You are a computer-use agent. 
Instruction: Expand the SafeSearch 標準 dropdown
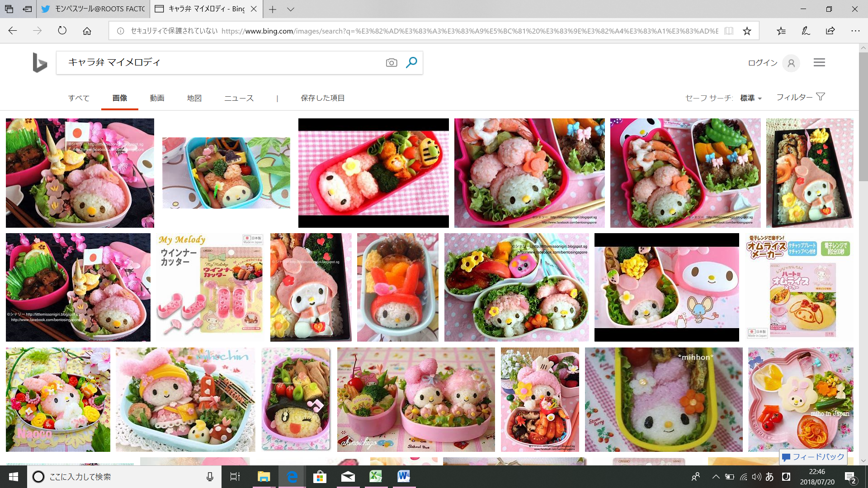pyautogui.click(x=751, y=98)
